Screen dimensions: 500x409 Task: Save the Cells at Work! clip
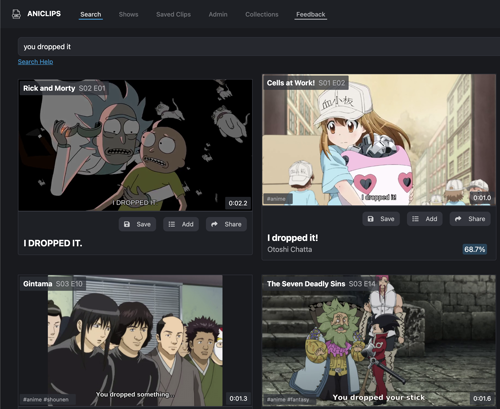(x=381, y=219)
